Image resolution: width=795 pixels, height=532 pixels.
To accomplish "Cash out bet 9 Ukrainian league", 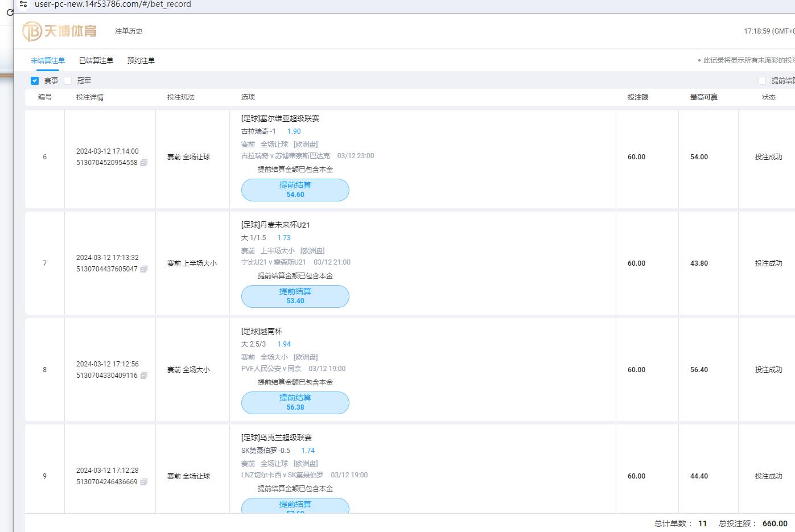I will point(295,506).
